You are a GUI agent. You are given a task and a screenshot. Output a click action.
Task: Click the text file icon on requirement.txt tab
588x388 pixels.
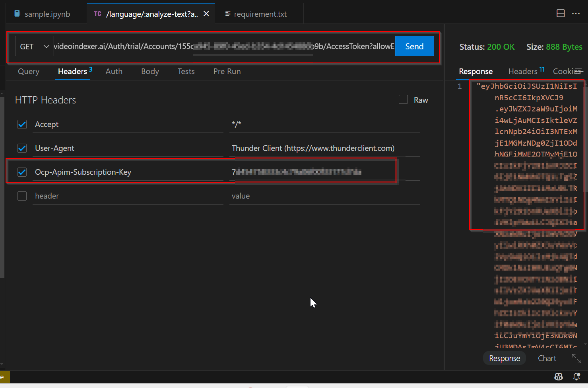point(228,14)
